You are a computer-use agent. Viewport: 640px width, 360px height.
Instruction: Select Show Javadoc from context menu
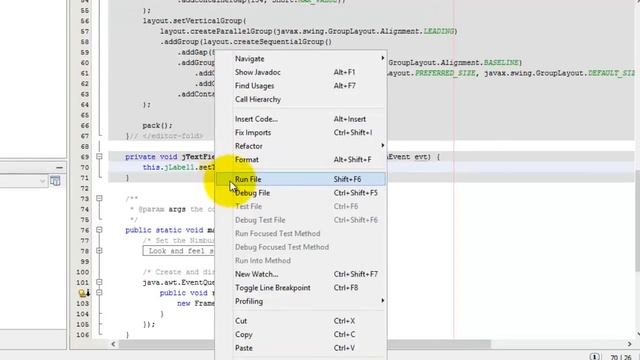pyautogui.click(x=301, y=72)
